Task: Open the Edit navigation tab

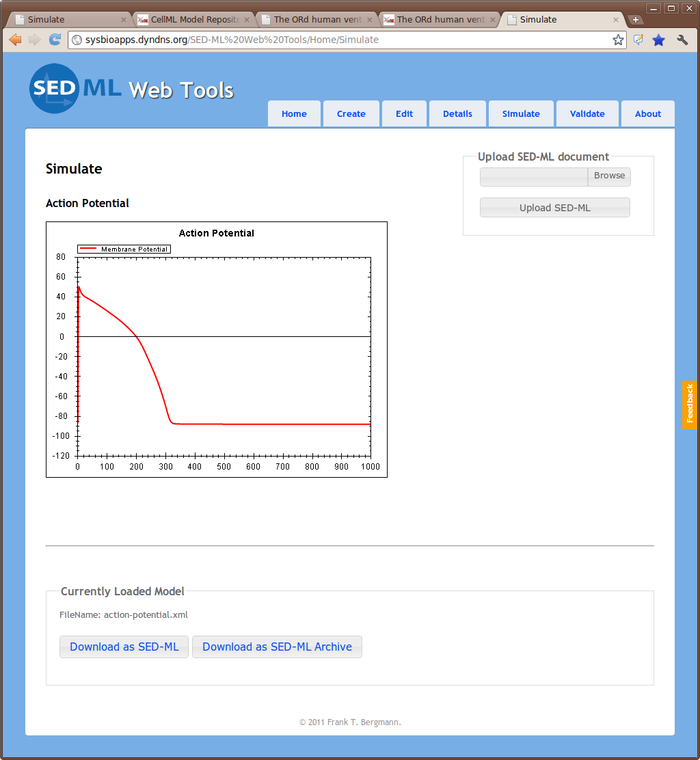Action: 404,114
